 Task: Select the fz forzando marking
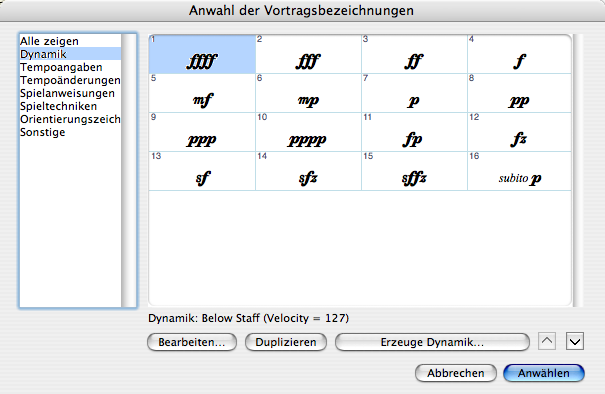coord(519,132)
